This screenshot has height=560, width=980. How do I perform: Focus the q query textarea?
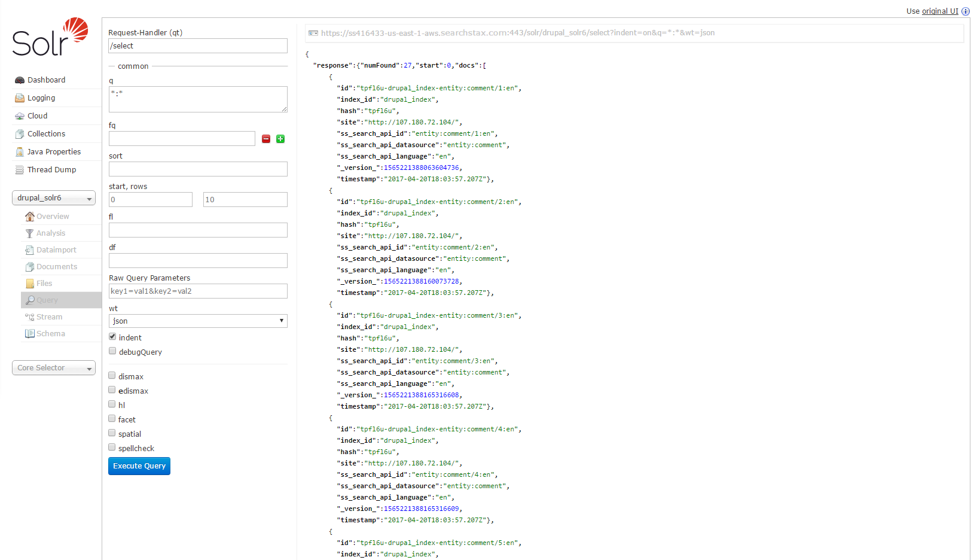(198, 99)
